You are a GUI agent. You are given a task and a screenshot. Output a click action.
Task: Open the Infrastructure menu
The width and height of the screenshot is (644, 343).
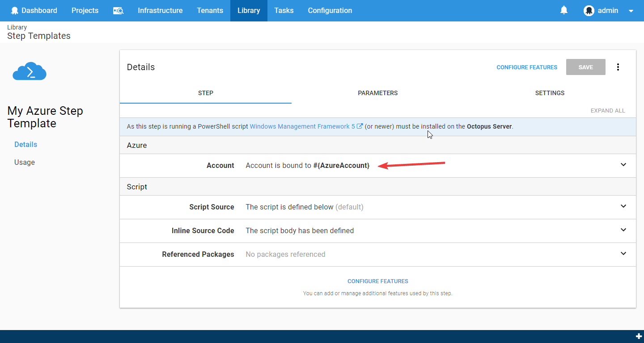160,11
